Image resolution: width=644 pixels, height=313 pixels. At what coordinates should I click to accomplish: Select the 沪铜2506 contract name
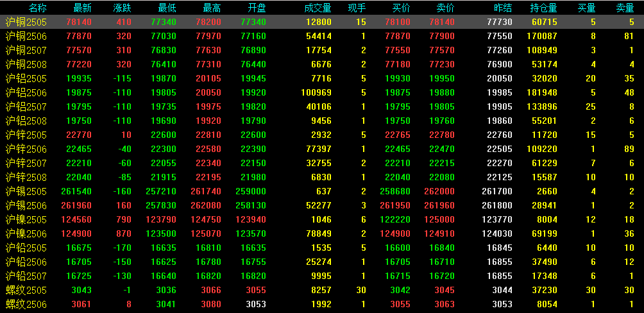tap(26, 36)
